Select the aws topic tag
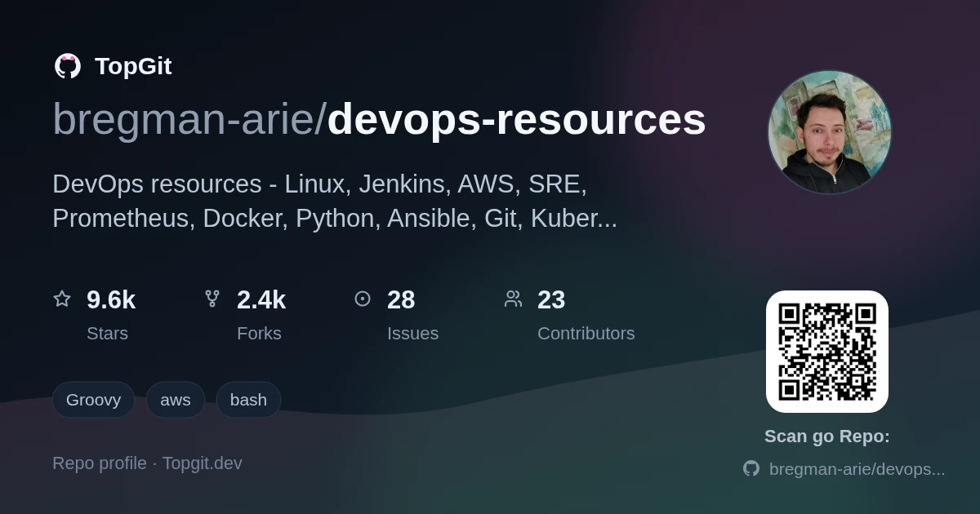 tap(176, 400)
